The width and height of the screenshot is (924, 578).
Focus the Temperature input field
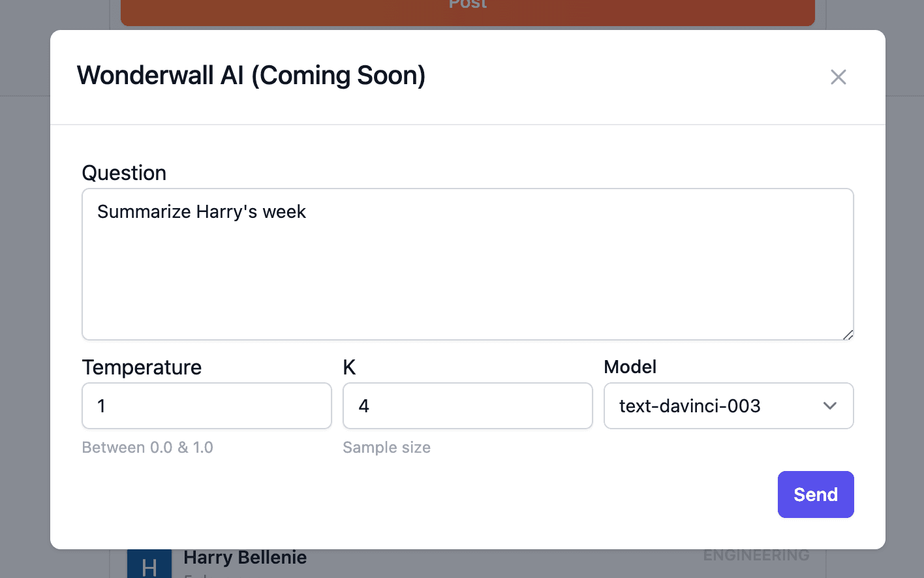[x=207, y=406]
